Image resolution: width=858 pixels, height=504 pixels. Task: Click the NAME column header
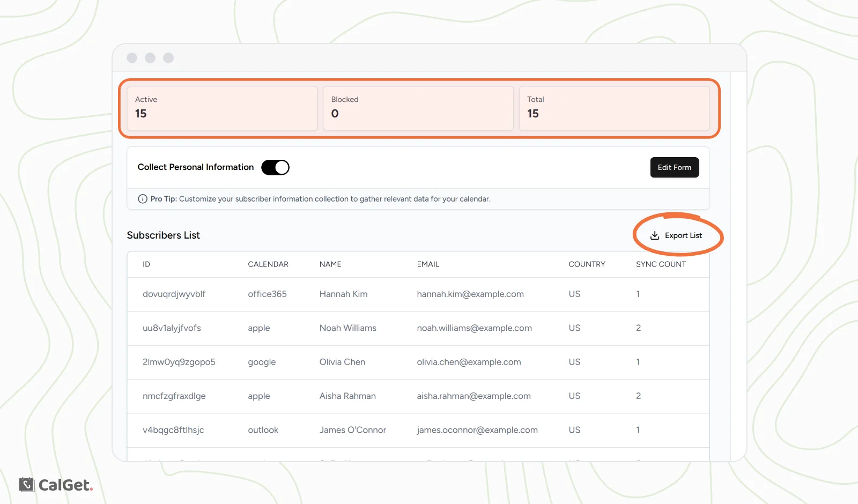pos(330,264)
